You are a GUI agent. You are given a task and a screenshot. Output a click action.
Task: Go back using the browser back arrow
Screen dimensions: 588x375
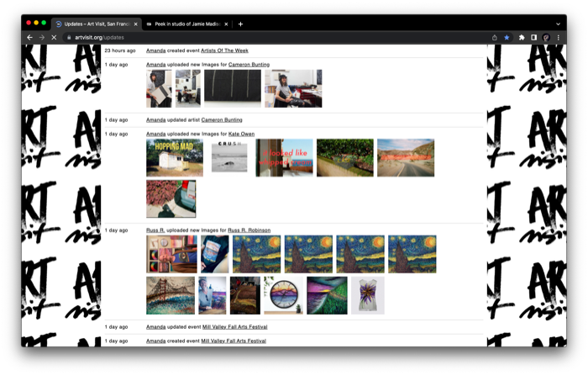(x=29, y=38)
